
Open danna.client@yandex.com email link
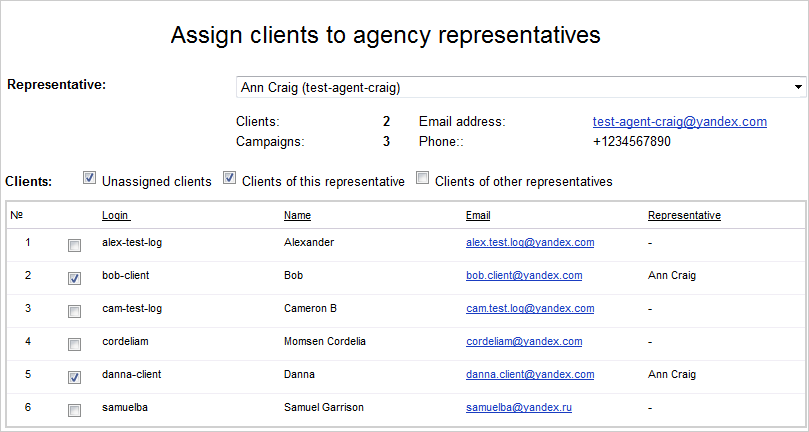point(530,374)
